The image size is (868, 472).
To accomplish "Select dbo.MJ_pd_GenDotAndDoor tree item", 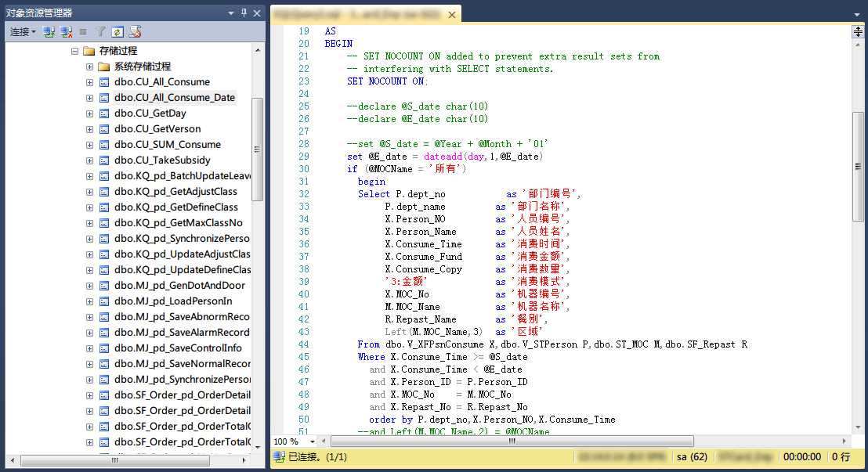I will coord(180,286).
